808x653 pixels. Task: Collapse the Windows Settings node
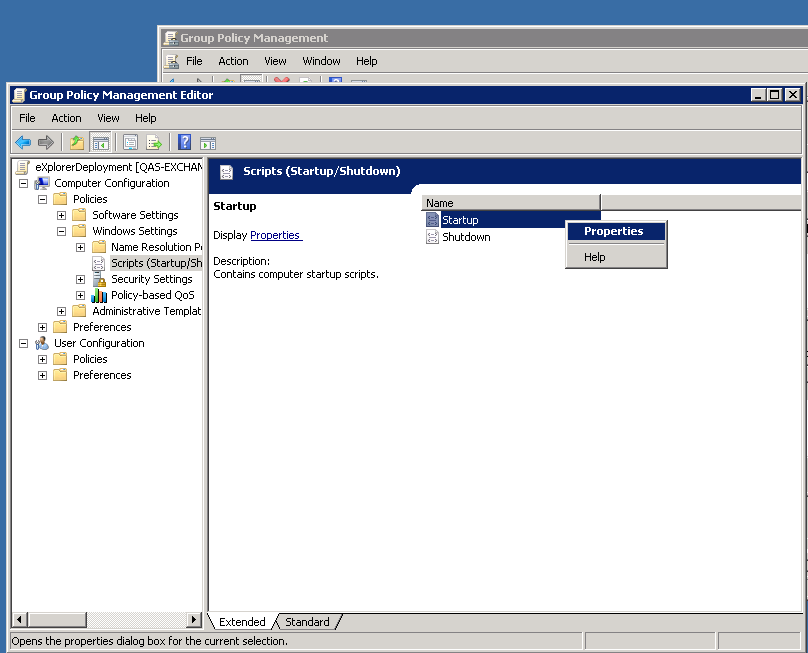pos(62,231)
